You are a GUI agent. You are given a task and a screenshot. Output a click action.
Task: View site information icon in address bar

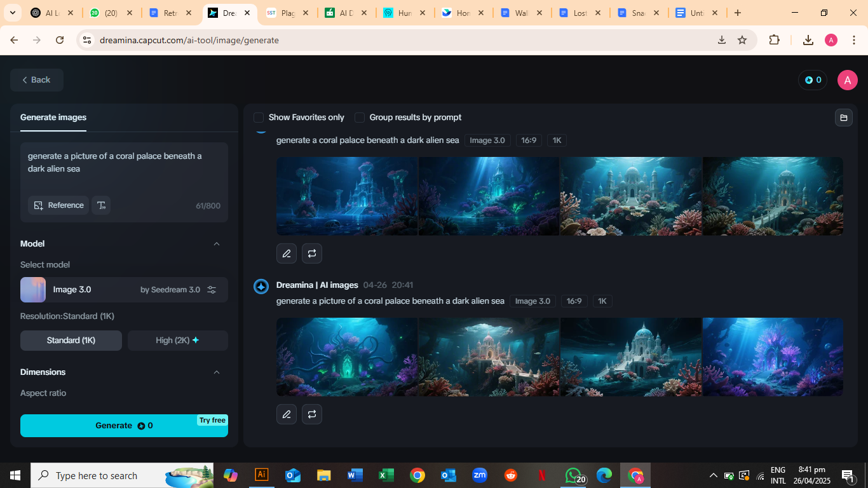pos(88,40)
